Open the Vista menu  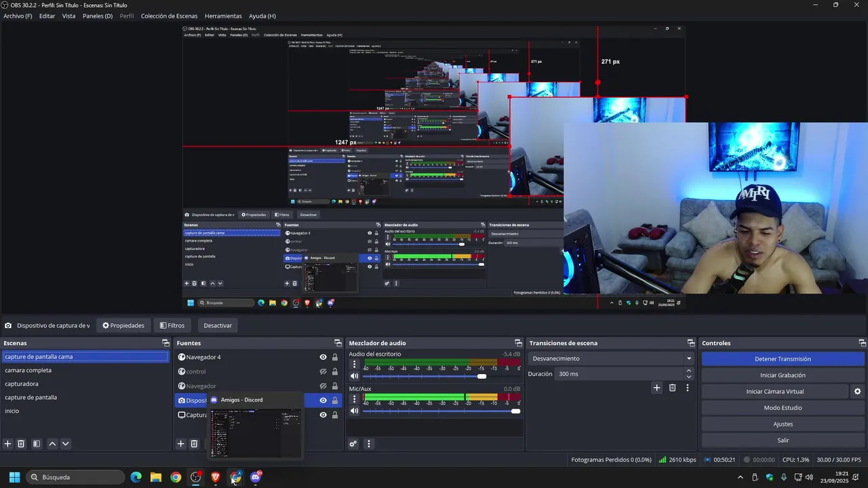click(68, 16)
